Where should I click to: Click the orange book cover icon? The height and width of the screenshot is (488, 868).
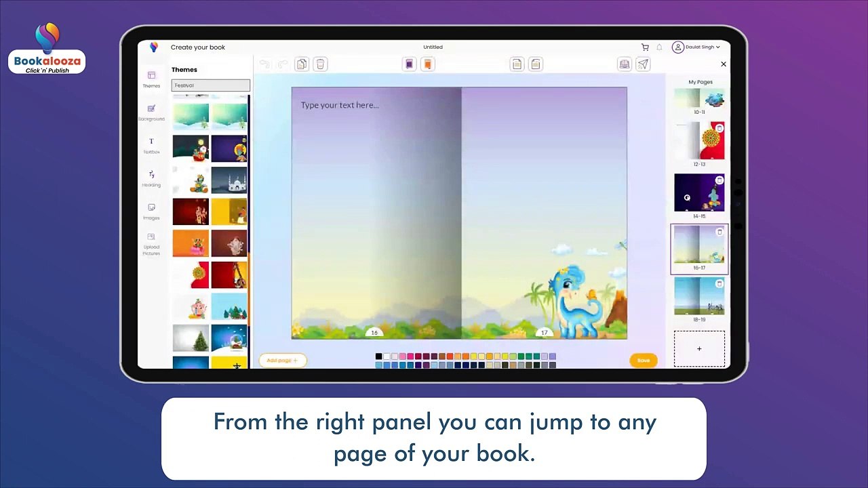[x=427, y=64]
